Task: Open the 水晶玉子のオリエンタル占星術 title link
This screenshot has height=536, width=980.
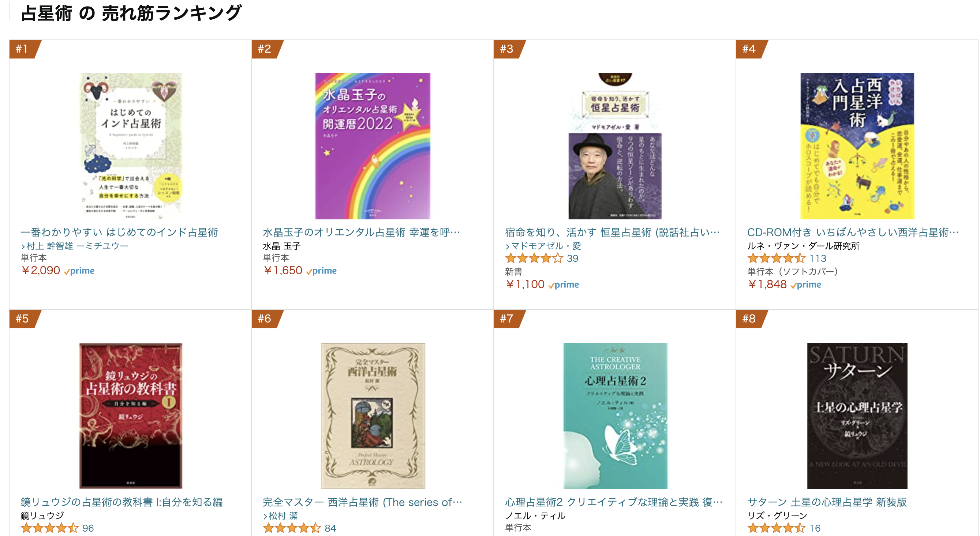Action: pos(361,232)
